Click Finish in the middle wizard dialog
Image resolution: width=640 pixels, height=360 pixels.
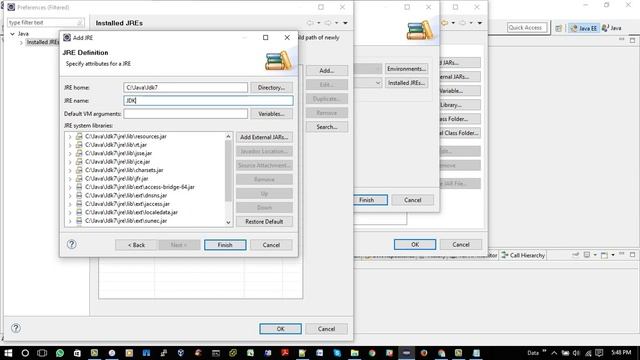pos(370,200)
